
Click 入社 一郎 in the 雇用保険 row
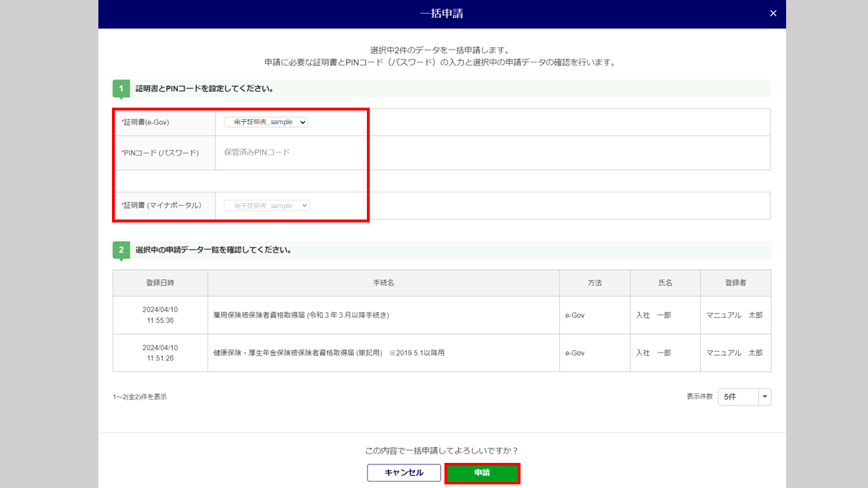(653, 315)
